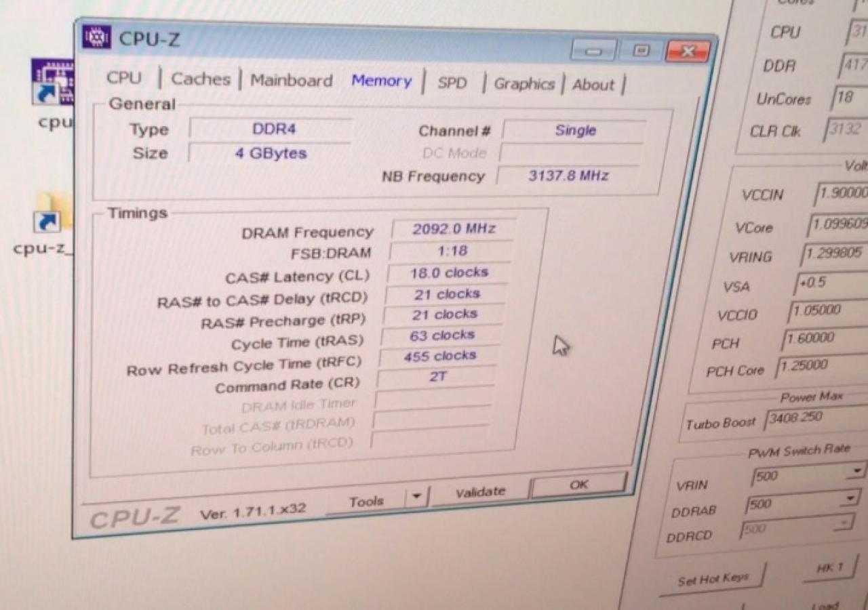
Task: Switch to the Caches tab
Action: pos(201,79)
